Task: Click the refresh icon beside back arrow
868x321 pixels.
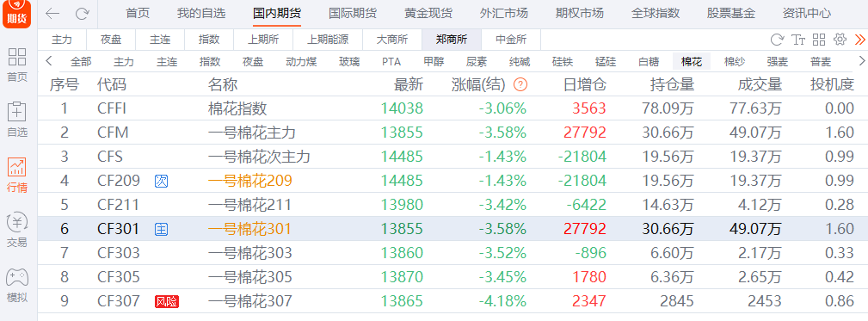Action: point(82,14)
